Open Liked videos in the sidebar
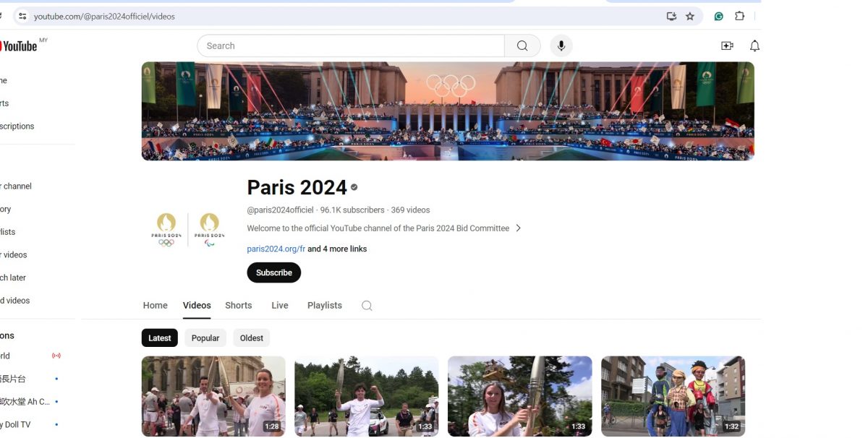Image resolution: width=868 pixels, height=438 pixels. pyautogui.click(x=15, y=301)
